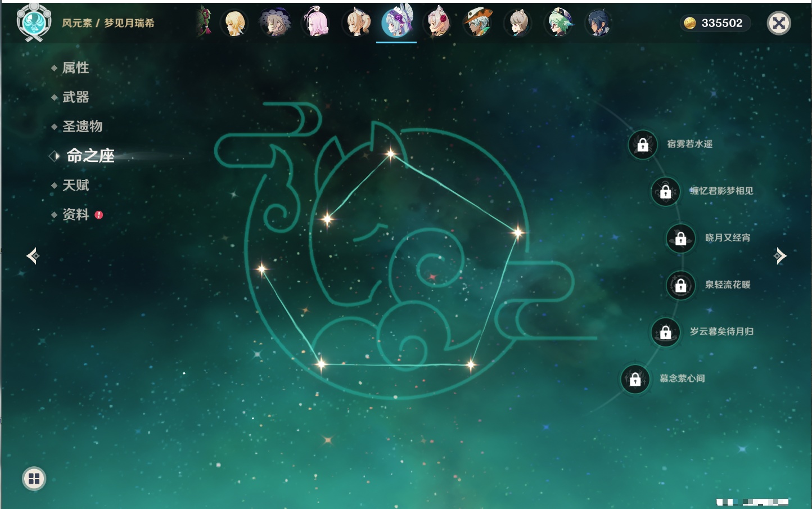Select the avatar wearing a purple witch hat

pos(275,23)
